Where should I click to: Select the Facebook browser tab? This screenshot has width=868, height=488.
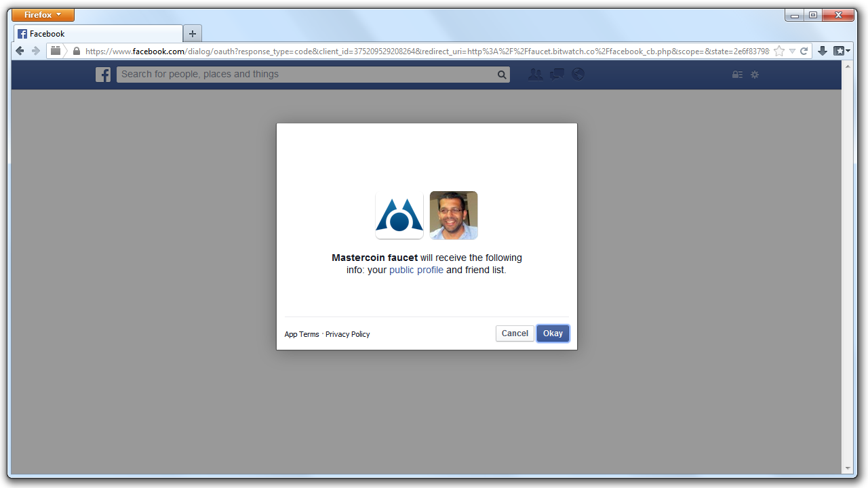98,33
